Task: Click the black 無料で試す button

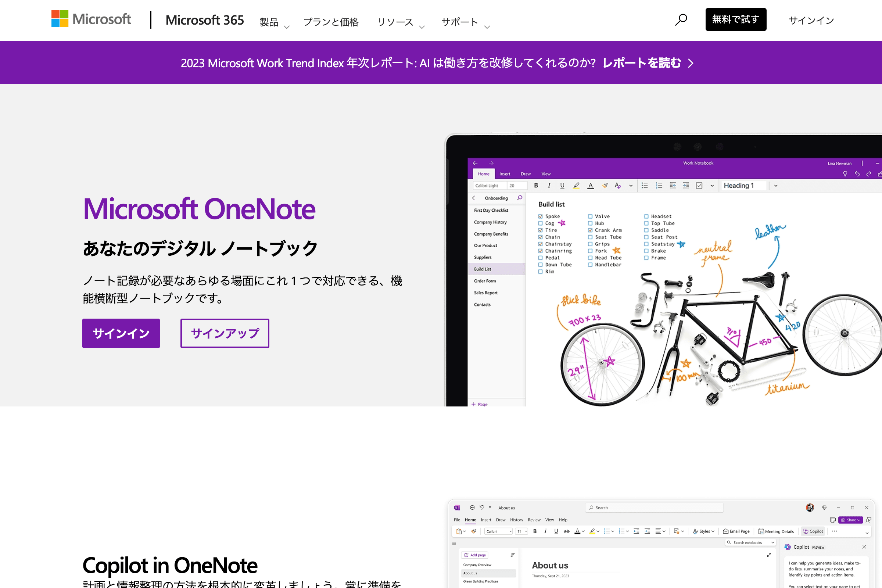Action: (736, 19)
